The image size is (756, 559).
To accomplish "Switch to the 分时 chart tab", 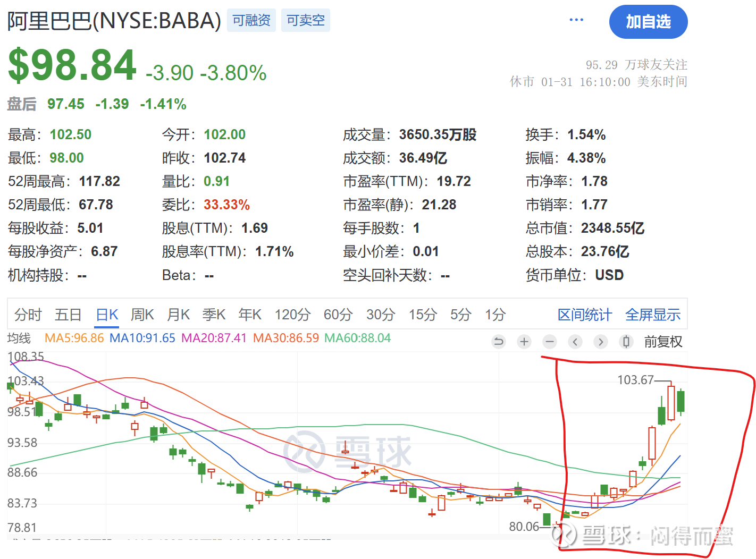I will pyautogui.click(x=28, y=315).
